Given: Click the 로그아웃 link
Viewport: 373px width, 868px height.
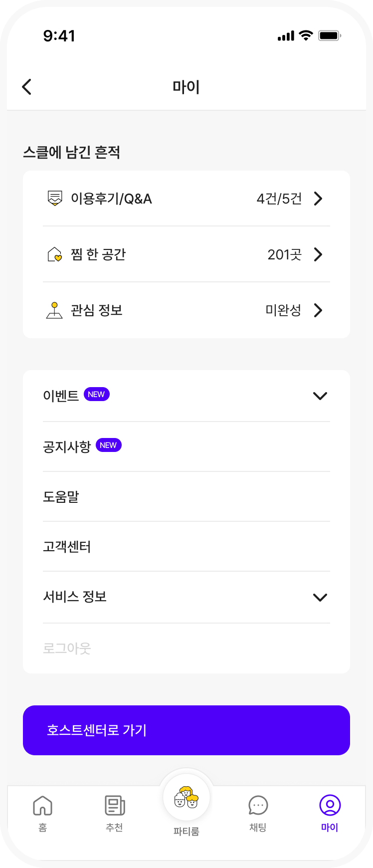Looking at the screenshot, I should (67, 648).
